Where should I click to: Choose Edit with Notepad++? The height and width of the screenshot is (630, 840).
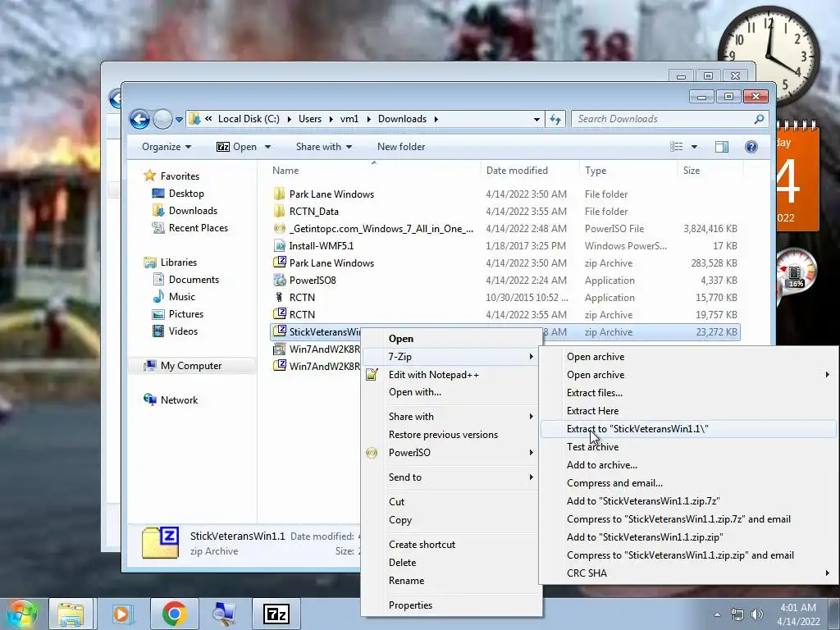pos(451,375)
